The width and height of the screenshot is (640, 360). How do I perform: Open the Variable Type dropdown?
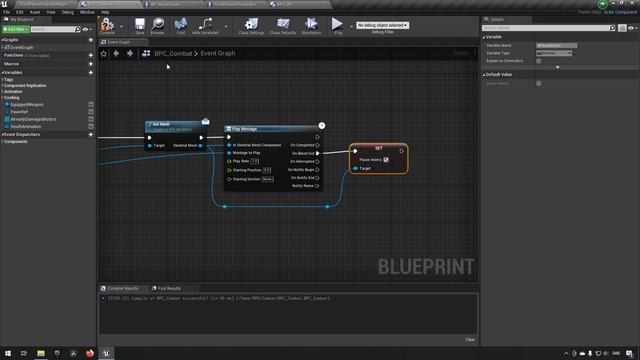coord(554,53)
